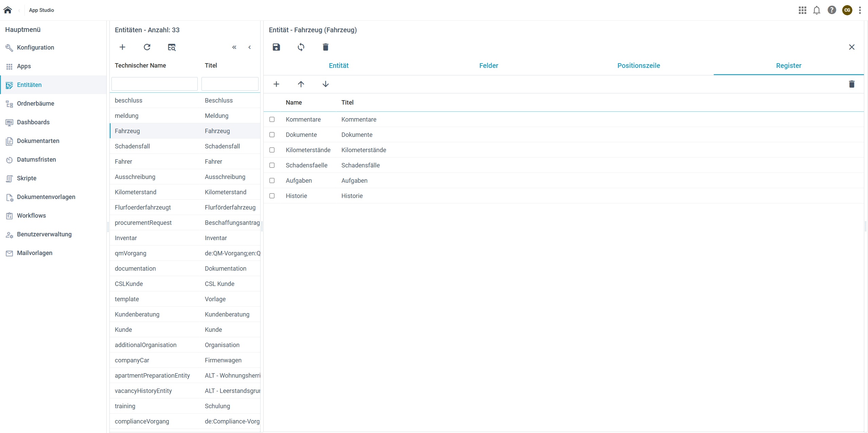868x433 pixels.
Task: Add a new register entry
Action: (276, 84)
